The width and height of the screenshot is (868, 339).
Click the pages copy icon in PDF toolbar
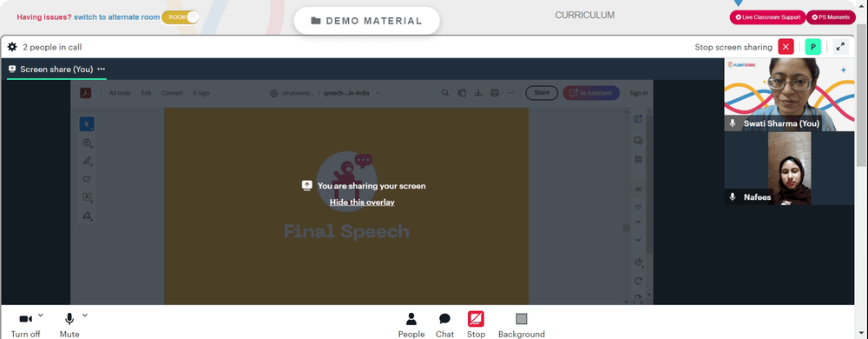pyautogui.click(x=462, y=93)
